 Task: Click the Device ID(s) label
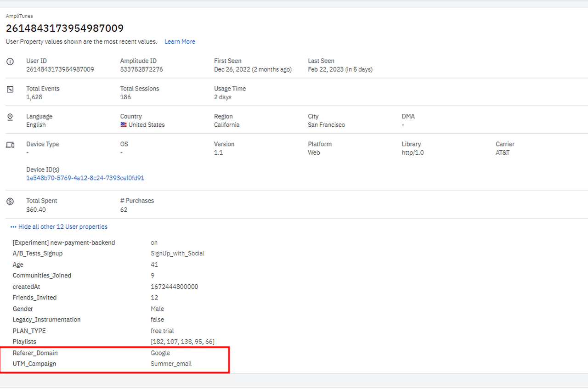(x=43, y=170)
